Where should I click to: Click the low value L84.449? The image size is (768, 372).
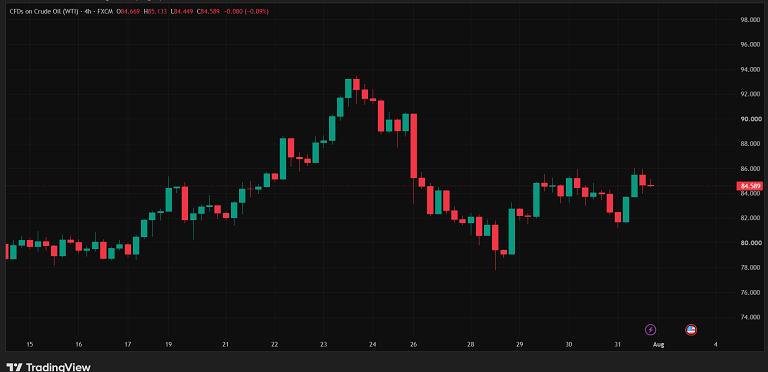(182, 12)
